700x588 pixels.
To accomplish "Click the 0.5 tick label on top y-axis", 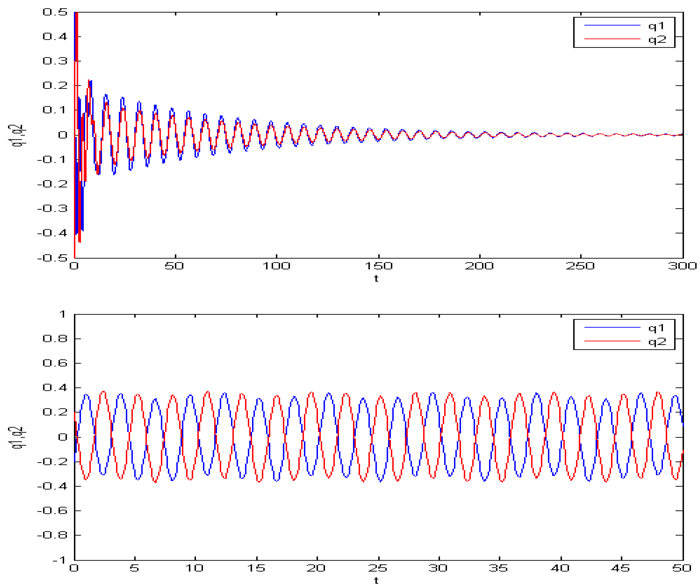I will tap(55, 12).
